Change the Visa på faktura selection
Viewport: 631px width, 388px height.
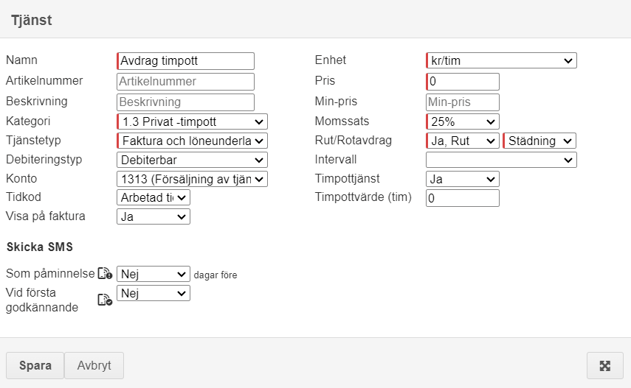pos(153,217)
